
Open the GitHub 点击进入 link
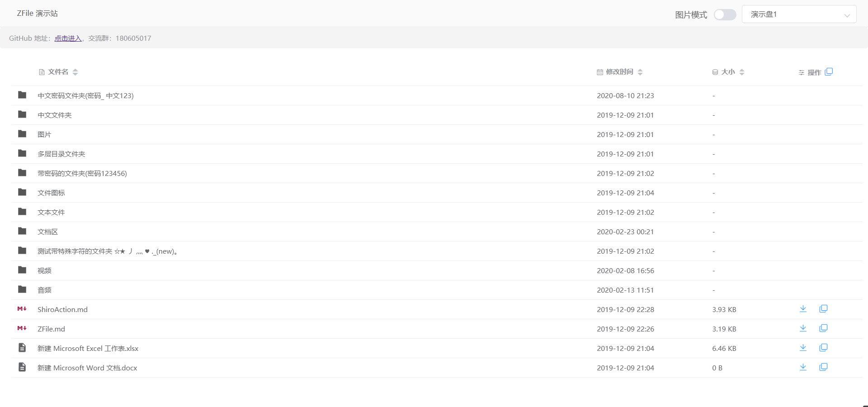(68, 38)
